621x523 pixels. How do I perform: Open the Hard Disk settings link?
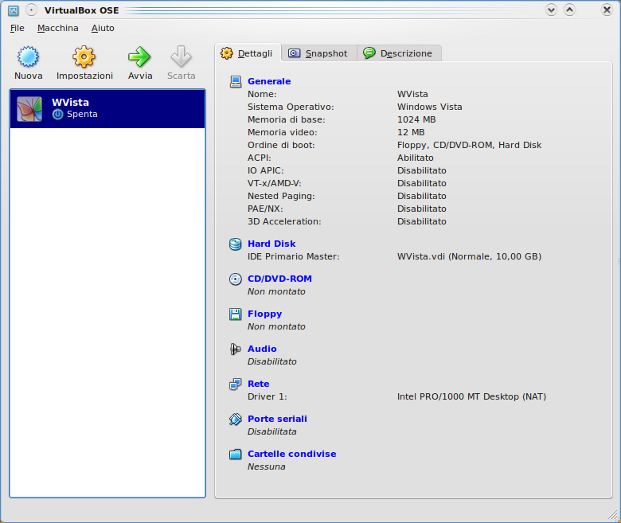(x=272, y=244)
